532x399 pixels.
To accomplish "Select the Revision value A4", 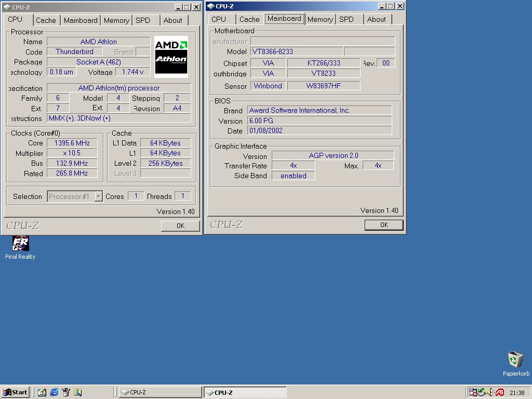I will click(177, 108).
